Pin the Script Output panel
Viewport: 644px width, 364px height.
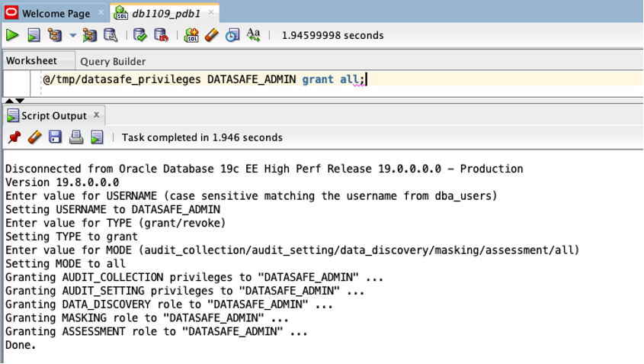14,137
